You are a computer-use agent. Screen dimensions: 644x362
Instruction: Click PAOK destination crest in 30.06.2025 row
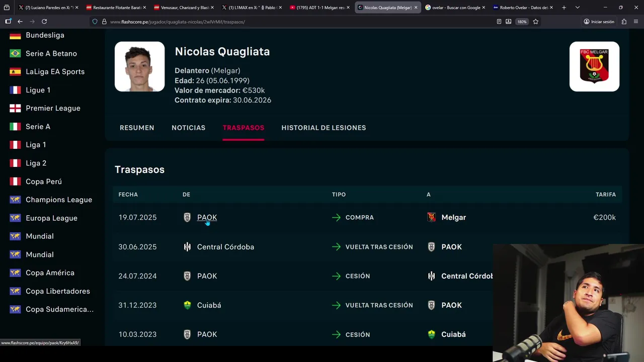pyautogui.click(x=431, y=247)
